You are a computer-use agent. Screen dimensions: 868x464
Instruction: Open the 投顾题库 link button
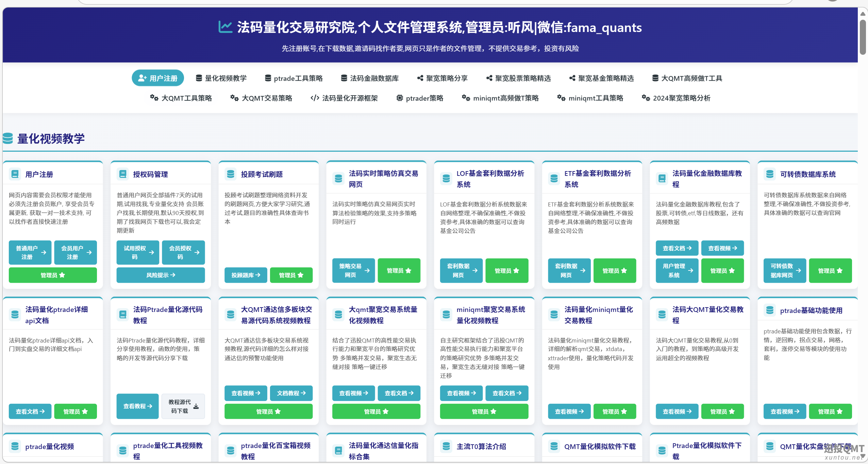click(x=246, y=275)
